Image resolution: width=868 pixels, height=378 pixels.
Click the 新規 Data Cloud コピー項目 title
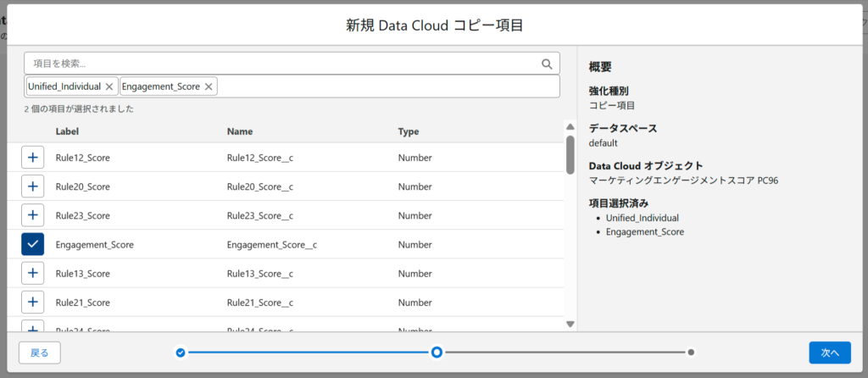coord(434,25)
